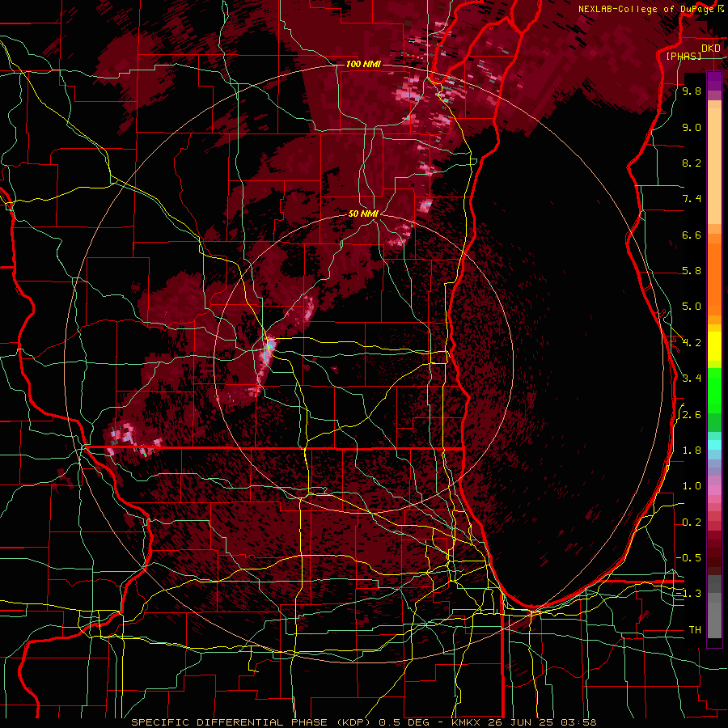The image size is (728, 728).
Task: Click the pink band of the color bar
Action: click(x=714, y=490)
